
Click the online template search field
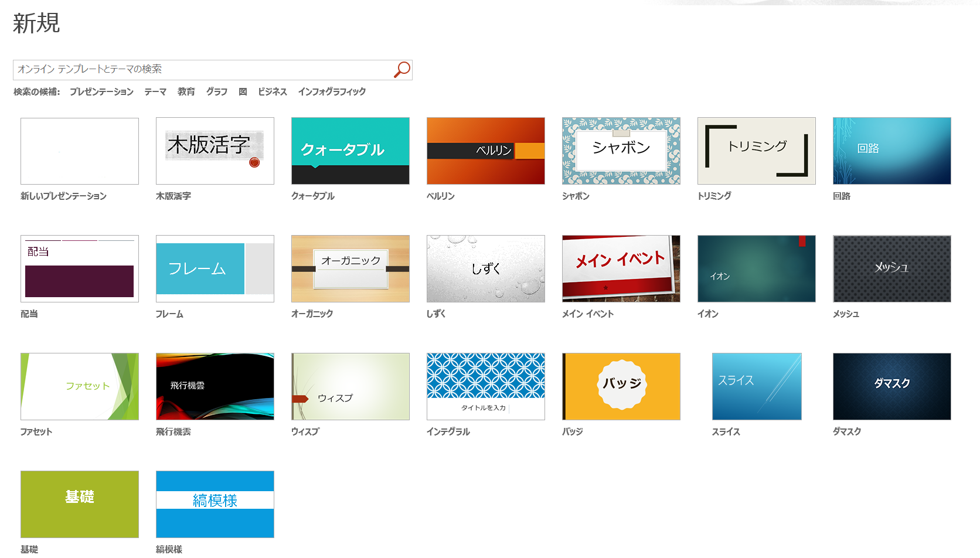coord(202,70)
